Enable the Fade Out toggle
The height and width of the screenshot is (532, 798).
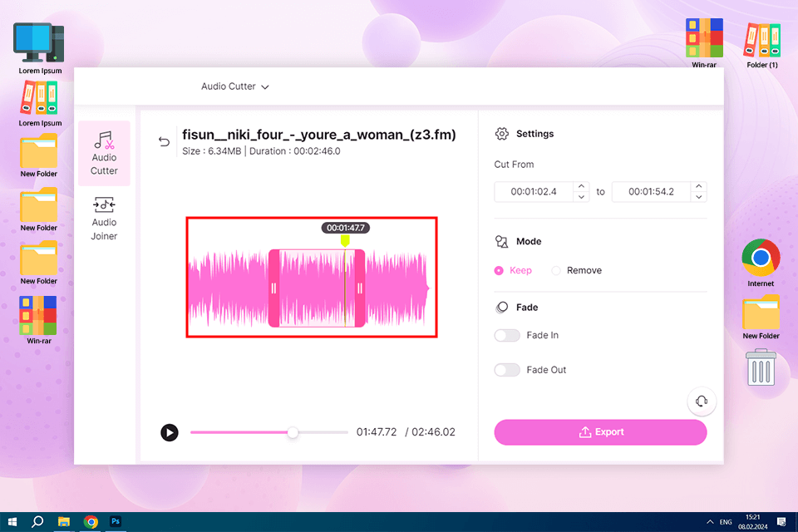pos(507,370)
